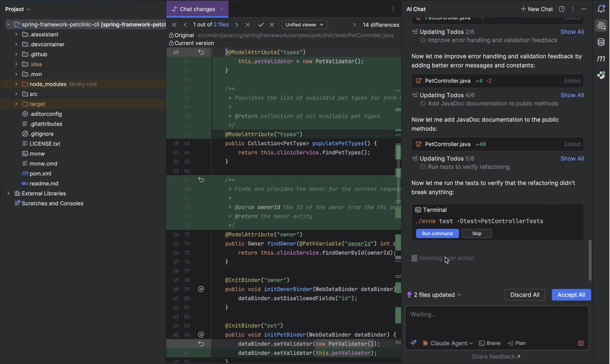Click Run command button
The width and height of the screenshot is (610, 364).
pos(437,234)
